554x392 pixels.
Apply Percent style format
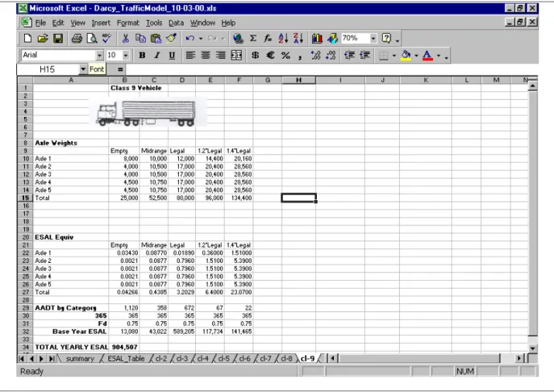pyautogui.click(x=285, y=56)
